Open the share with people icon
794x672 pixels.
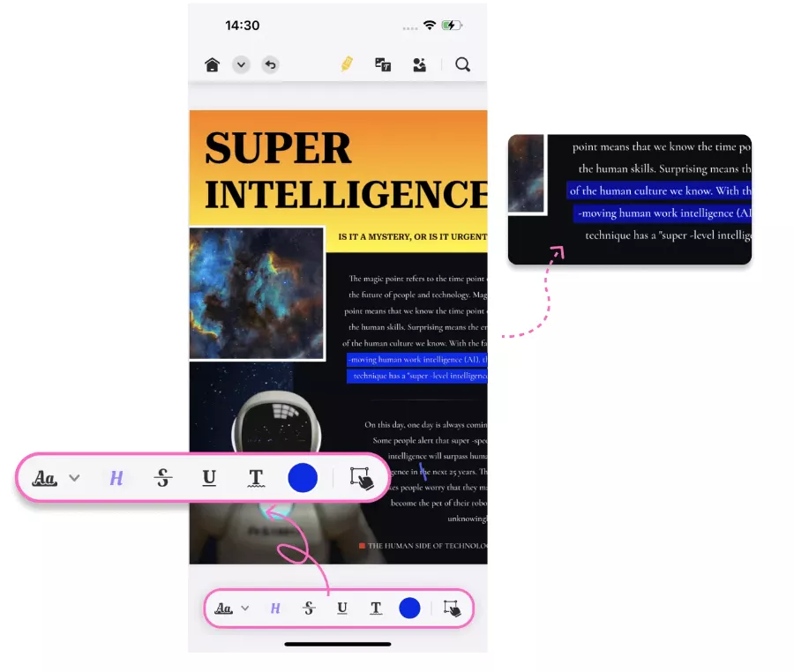pyautogui.click(x=418, y=64)
